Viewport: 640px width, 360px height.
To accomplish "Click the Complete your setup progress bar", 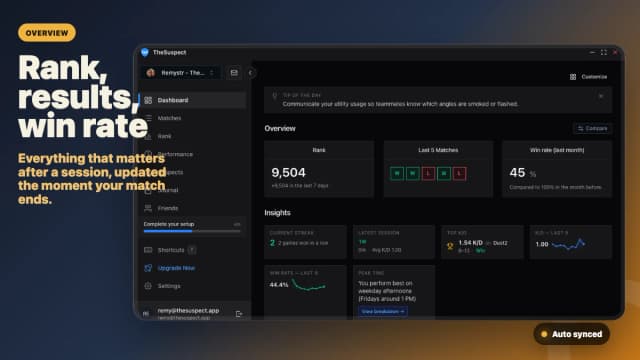I will 192,231.
